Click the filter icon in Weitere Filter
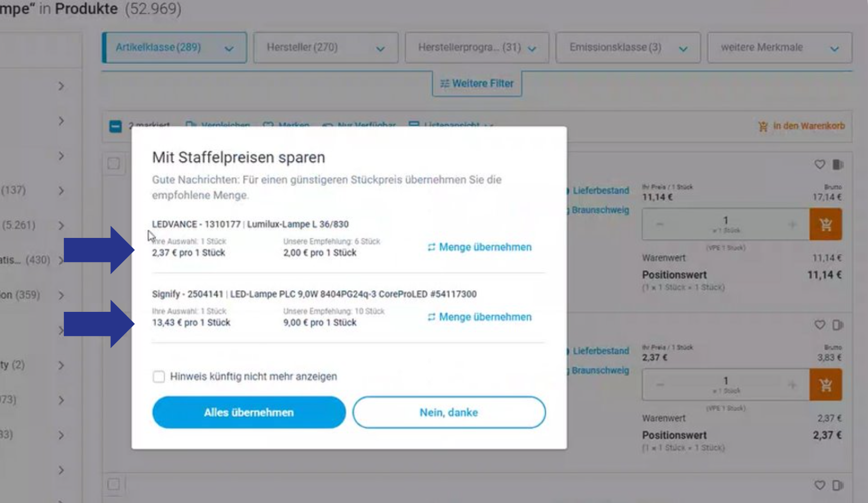868x503 pixels. pyautogui.click(x=445, y=83)
